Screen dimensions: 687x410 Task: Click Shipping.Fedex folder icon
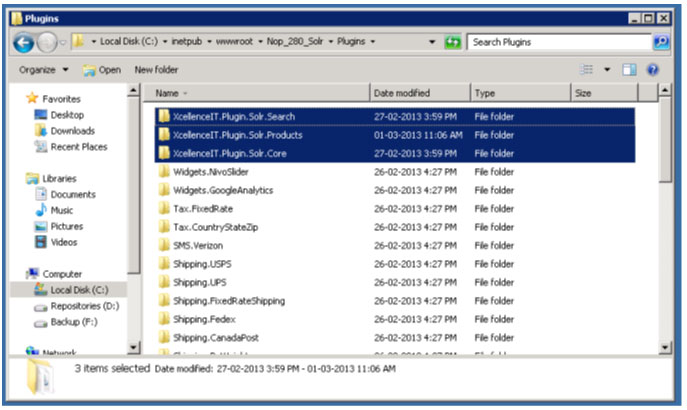coord(164,318)
